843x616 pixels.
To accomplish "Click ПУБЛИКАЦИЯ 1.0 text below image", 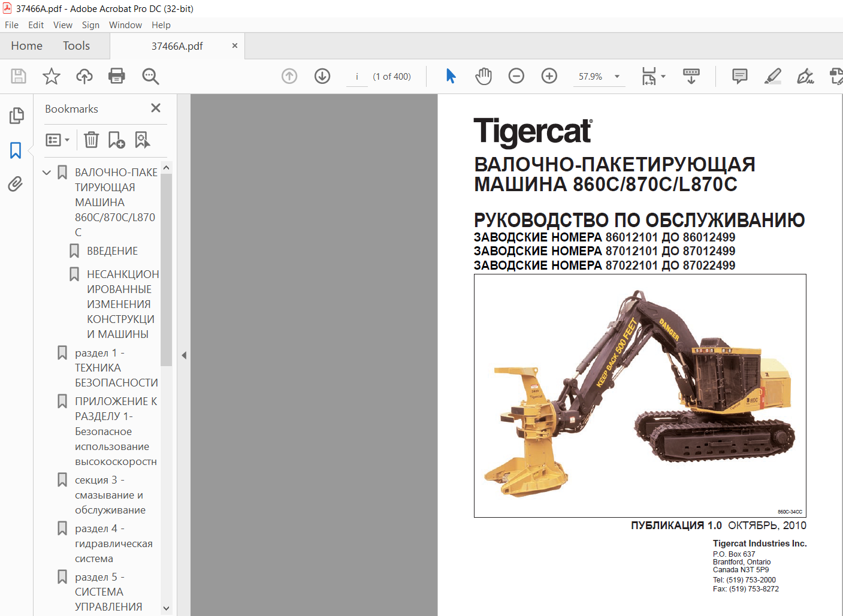I will pos(676,526).
